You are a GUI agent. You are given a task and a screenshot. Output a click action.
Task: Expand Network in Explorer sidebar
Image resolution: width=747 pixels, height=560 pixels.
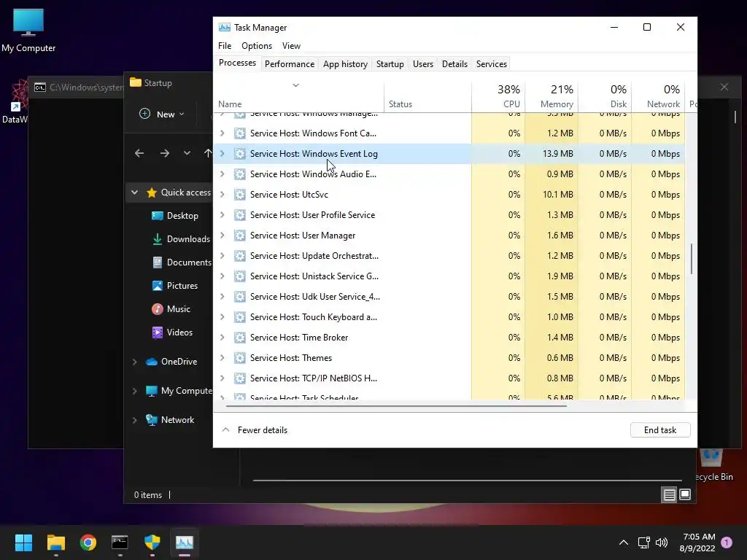(x=135, y=420)
